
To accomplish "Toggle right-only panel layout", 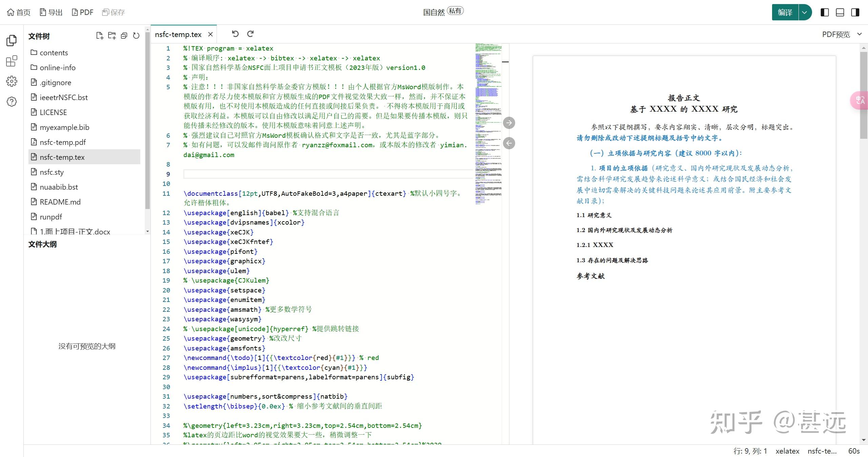I will pyautogui.click(x=855, y=13).
